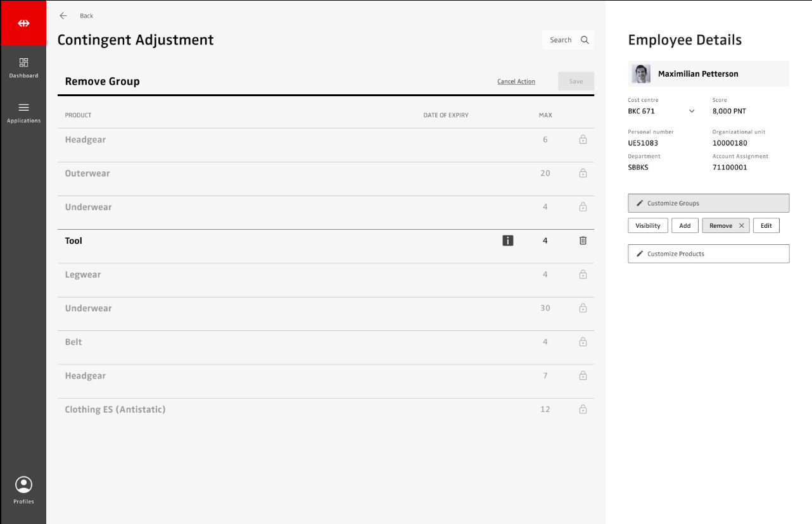Open Profiles at sidebar bottom
This screenshot has height=524, width=812.
click(23, 490)
